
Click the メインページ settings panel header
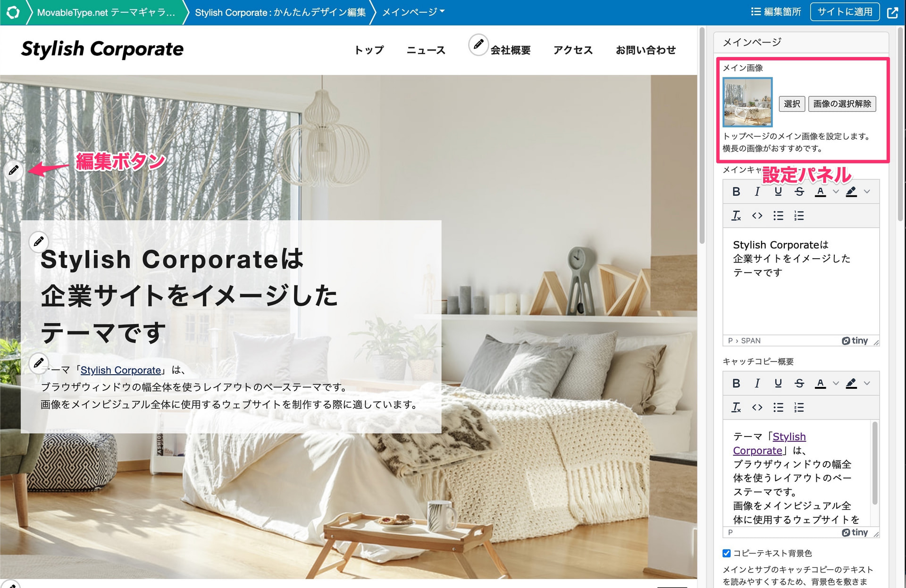pos(801,42)
